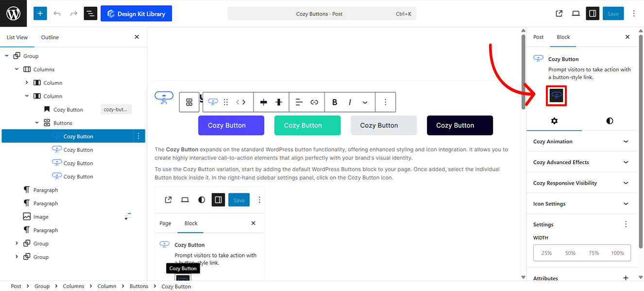Toggle bold formatting in block toolbar
The image size is (644, 291).
tap(335, 102)
